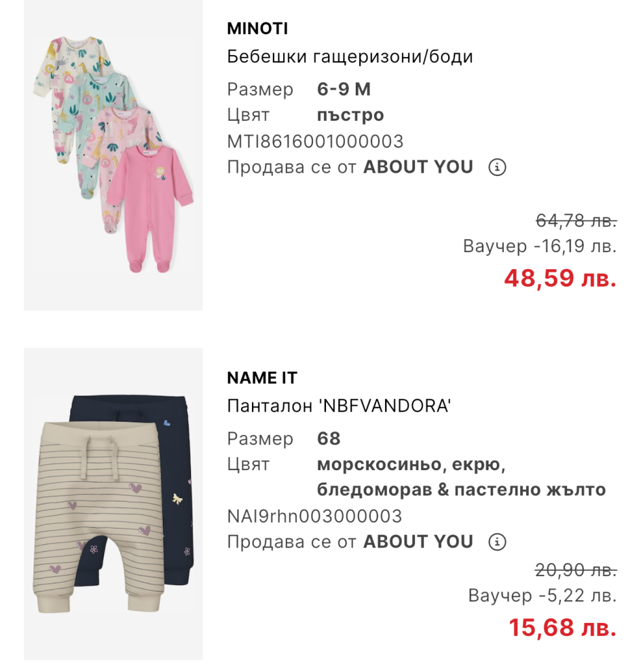
Task: Select article code NAI9rhn003000003
Action: click(x=314, y=516)
